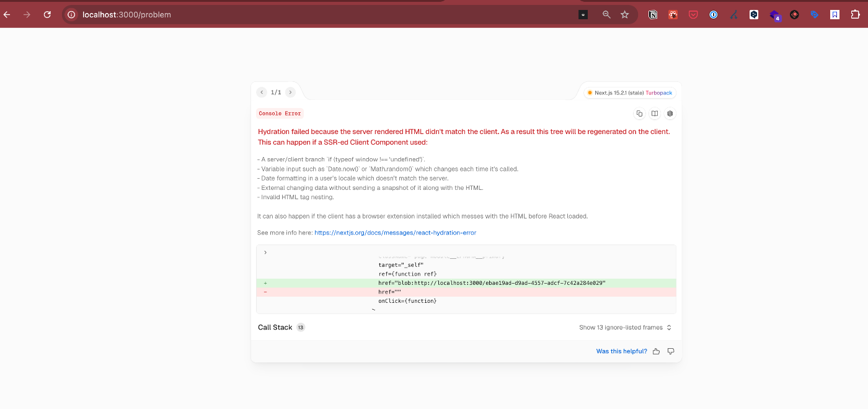Screen dimensions: 868x409
Task: Reload the page with the refresh icon
Action: click(47, 14)
